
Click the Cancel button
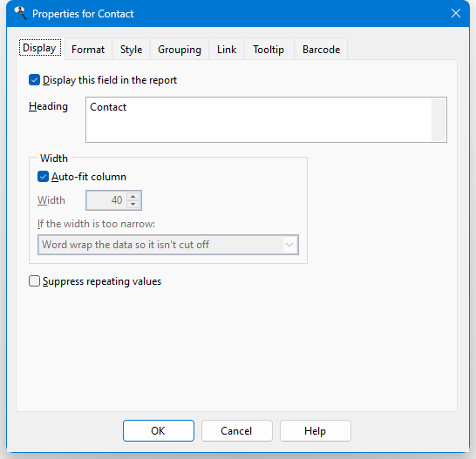[237, 430]
